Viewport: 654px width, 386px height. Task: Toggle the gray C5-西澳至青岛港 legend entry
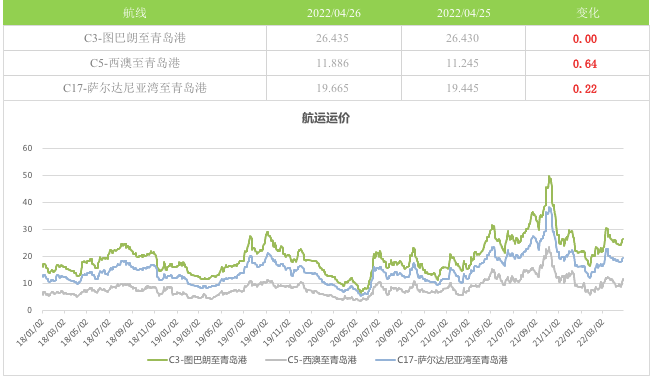click(311, 360)
